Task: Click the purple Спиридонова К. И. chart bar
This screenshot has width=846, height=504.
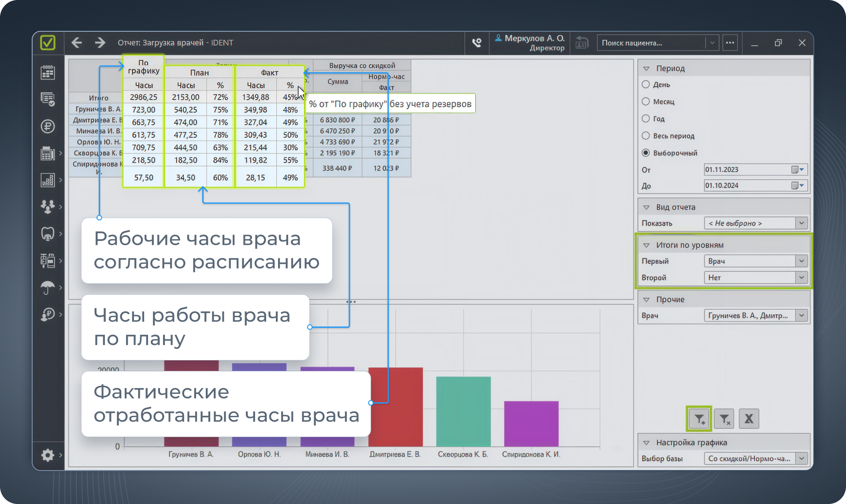Action: (531, 423)
